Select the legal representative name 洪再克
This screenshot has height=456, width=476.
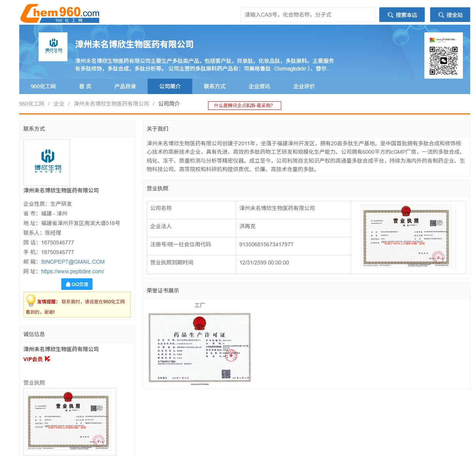pos(247,226)
